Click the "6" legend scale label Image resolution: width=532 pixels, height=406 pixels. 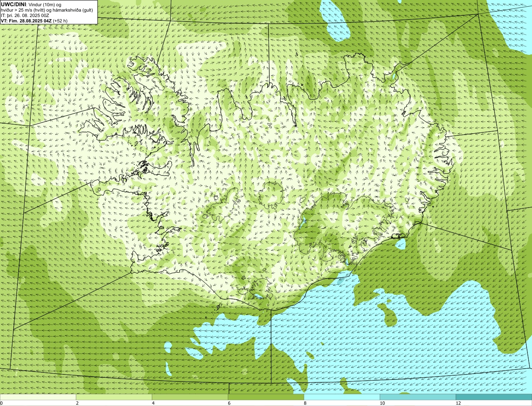coord(229,403)
